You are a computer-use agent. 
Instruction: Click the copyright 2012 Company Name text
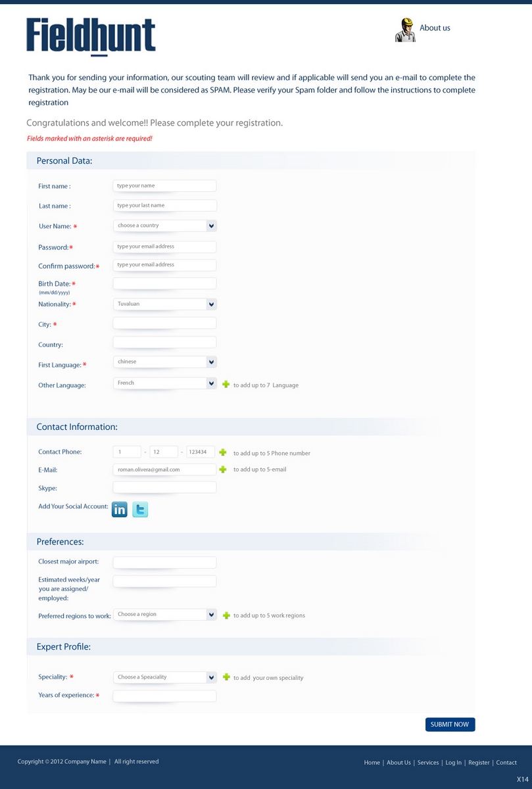(x=62, y=761)
